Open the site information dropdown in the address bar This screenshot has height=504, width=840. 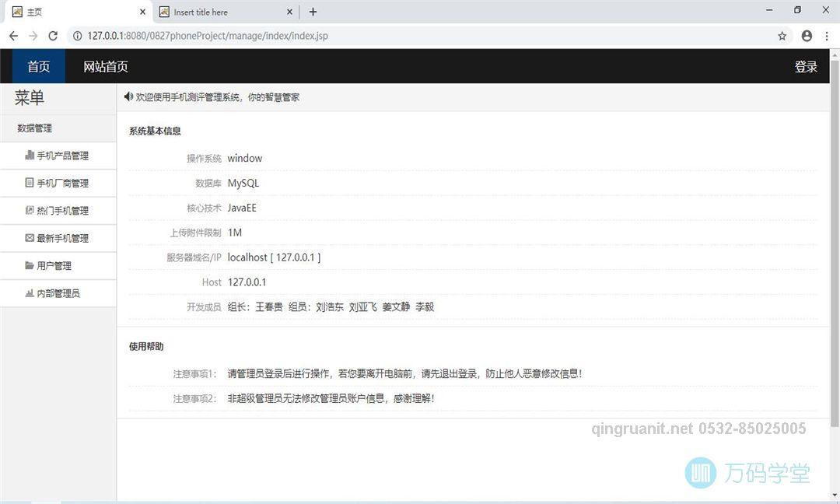click(x=78, y=36)
